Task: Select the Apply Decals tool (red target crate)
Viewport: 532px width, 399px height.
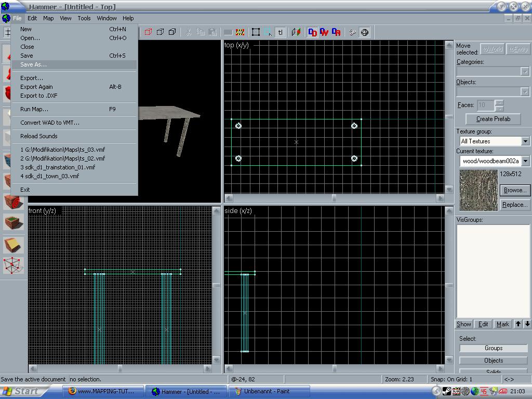Action: [x=14, y=202]
